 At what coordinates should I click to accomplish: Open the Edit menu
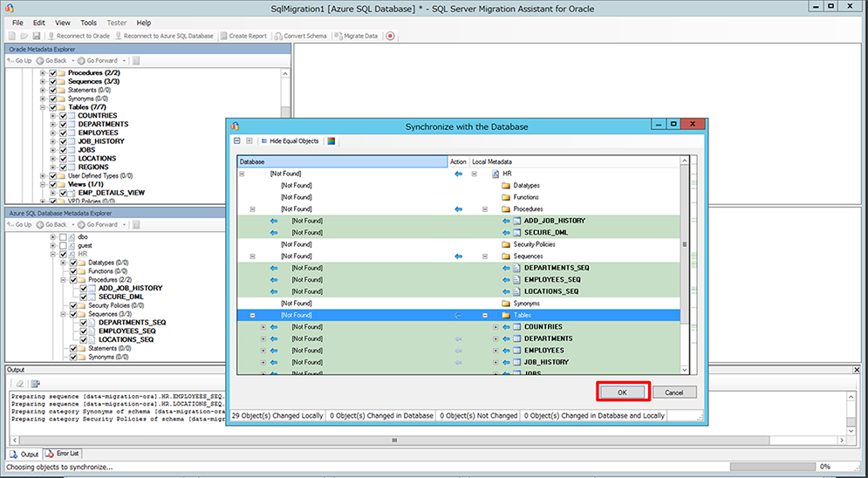[x=38, y=23]
